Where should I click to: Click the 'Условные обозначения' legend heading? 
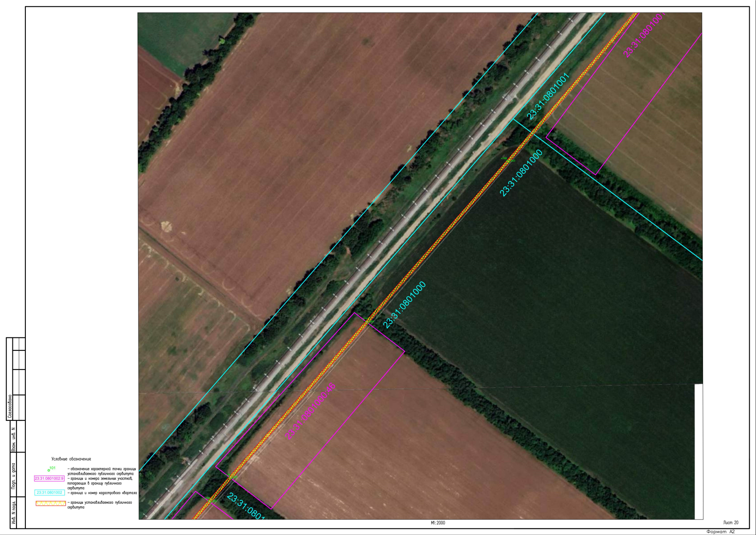71,459
